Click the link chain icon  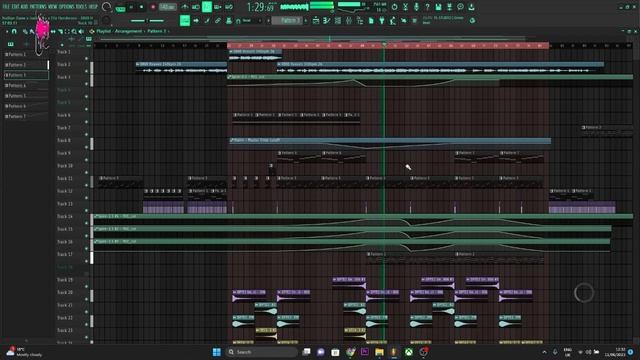(218, 20)
